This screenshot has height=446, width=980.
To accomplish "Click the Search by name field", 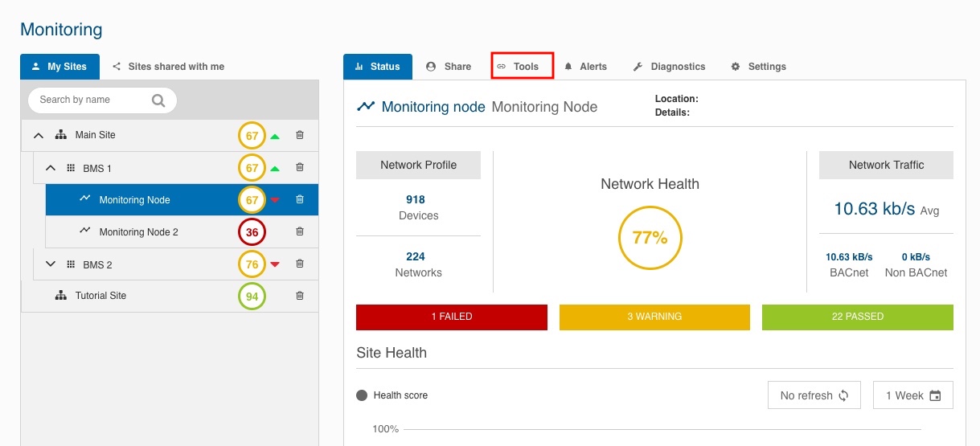I will tap(88, 100).
